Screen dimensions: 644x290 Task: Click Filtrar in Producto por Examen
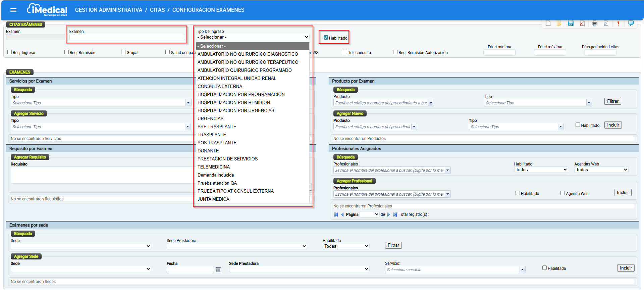pos(612,101)
